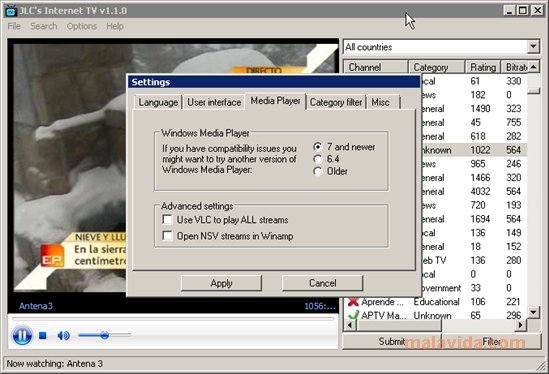Click the green check icon beside APTV
Image resolution: width=549 pixels, height=374 pixels.
coord(353,315)
